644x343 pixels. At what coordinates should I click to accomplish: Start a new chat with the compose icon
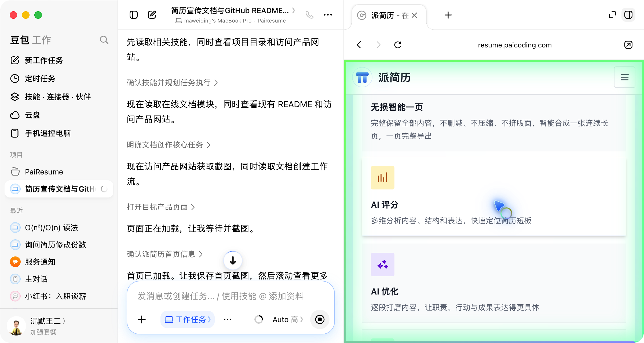(x=152, y=15)
